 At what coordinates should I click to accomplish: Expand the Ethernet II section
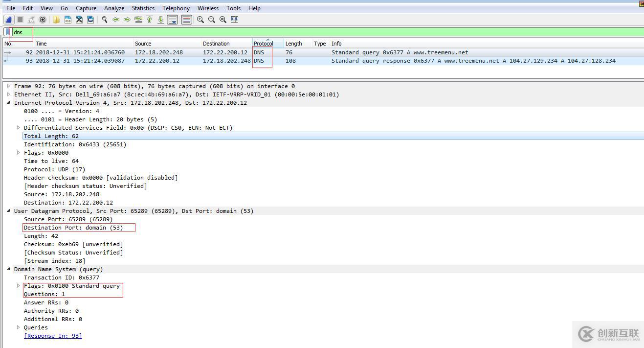(9, 94)
